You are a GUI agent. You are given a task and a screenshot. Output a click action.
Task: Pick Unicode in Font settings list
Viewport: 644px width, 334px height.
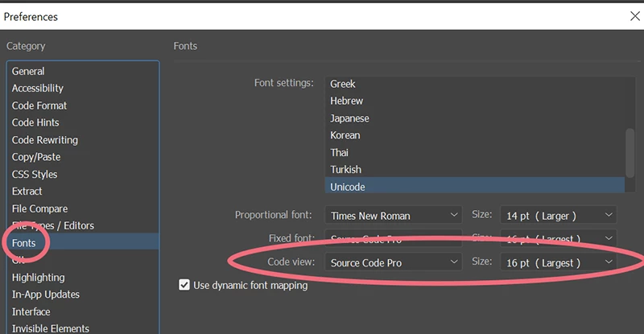point(347,187)
